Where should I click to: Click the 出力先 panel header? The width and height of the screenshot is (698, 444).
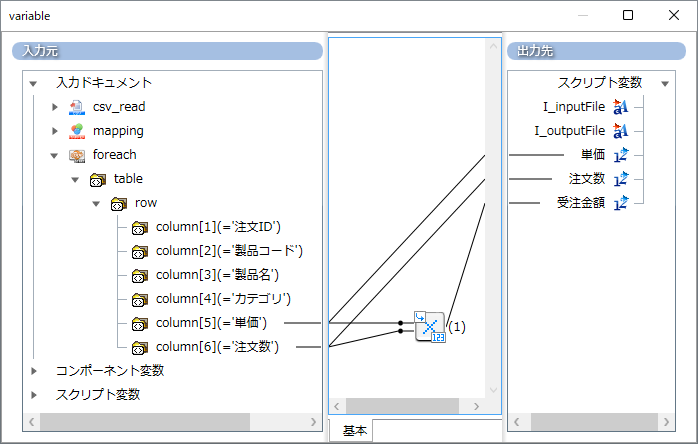tap(597, 51)
